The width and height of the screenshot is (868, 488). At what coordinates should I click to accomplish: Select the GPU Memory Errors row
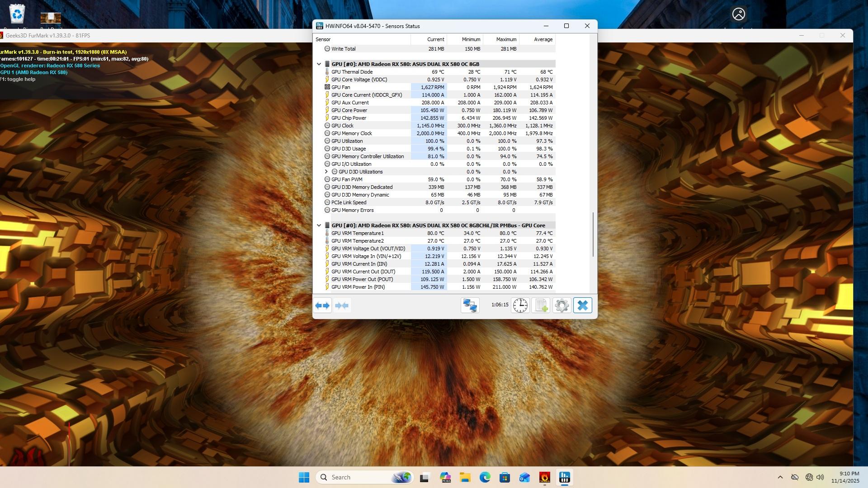pyautogui.click(x=434, y=210)
